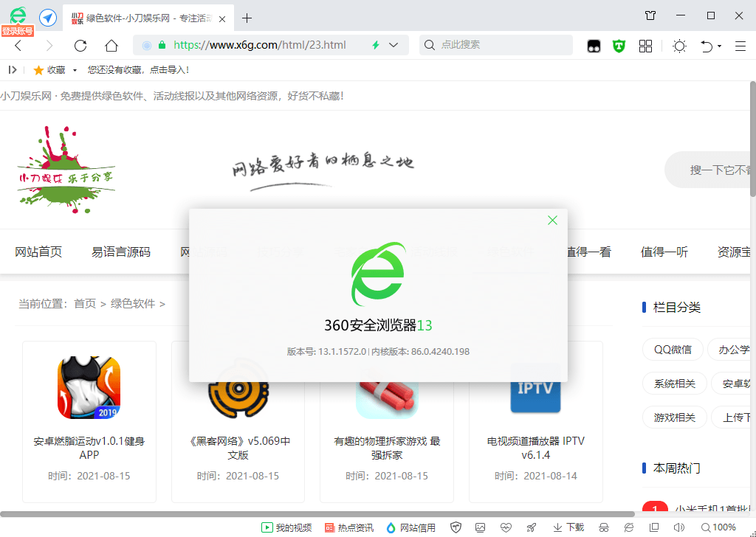This screenshot has width=756, height=537.
Task: Toggle the sun brightness mode icon
Action: 679,46
